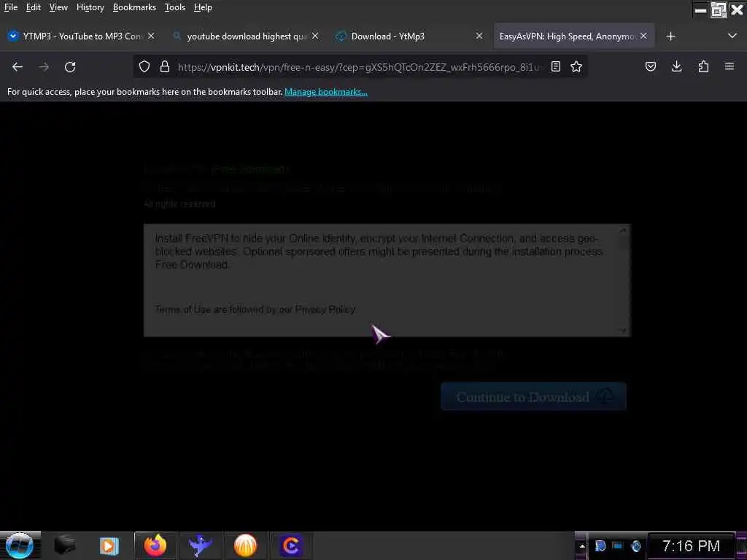Minimize the Firefox window
747x560 pixels.
[700, 9]
